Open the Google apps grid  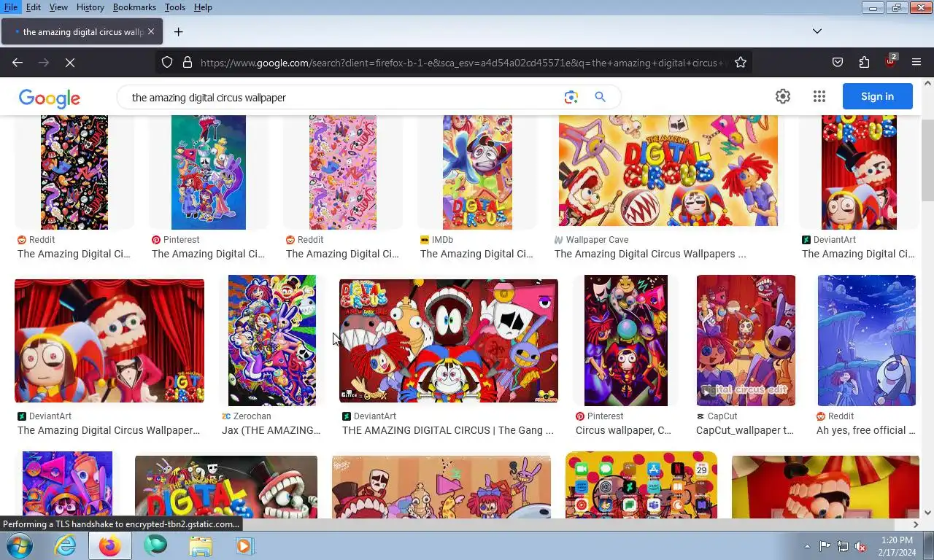(x=819, y=96)
